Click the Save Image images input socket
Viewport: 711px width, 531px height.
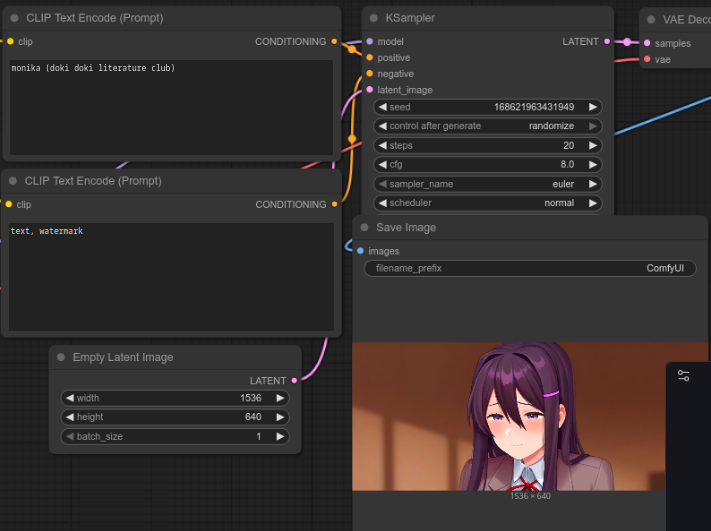click(360, 251)
